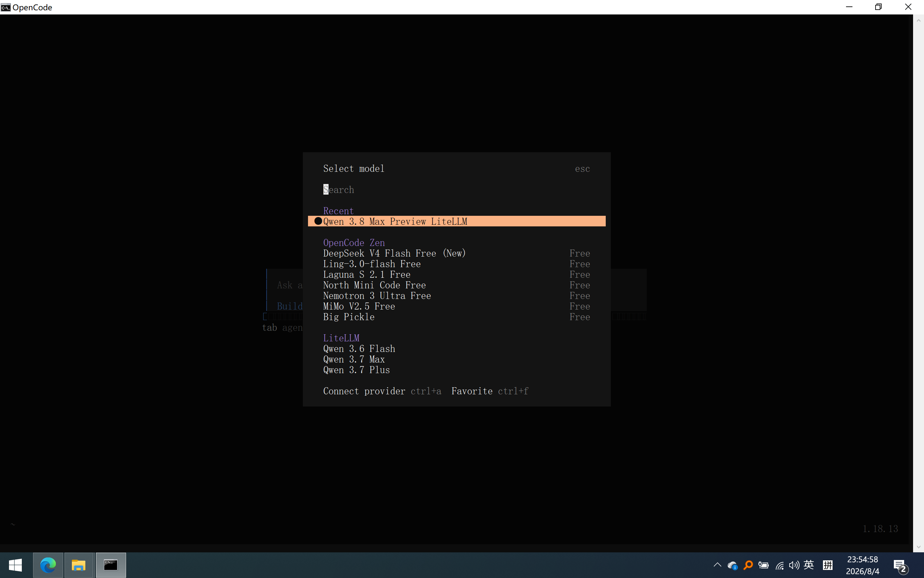924x578 pixels.
Task: Click the OpenCode Zen section header
Action: pyautogui.click(x=354, y=243)
